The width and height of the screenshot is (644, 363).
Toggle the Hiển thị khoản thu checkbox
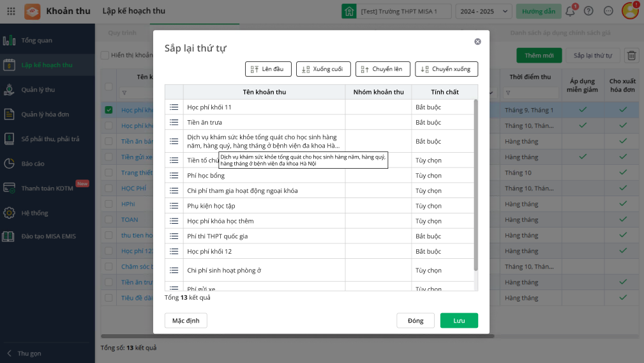(x=105, y=56)
